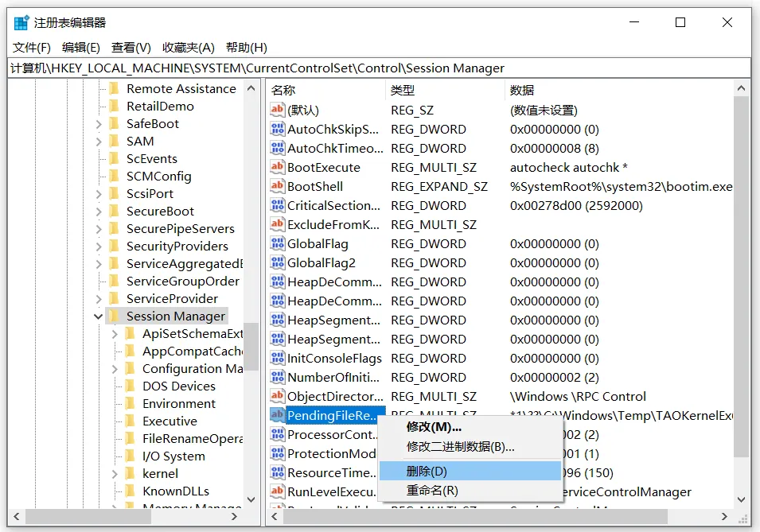Click the icon of ResourceTime... value
760x532 pixels.
click(277, 472)
